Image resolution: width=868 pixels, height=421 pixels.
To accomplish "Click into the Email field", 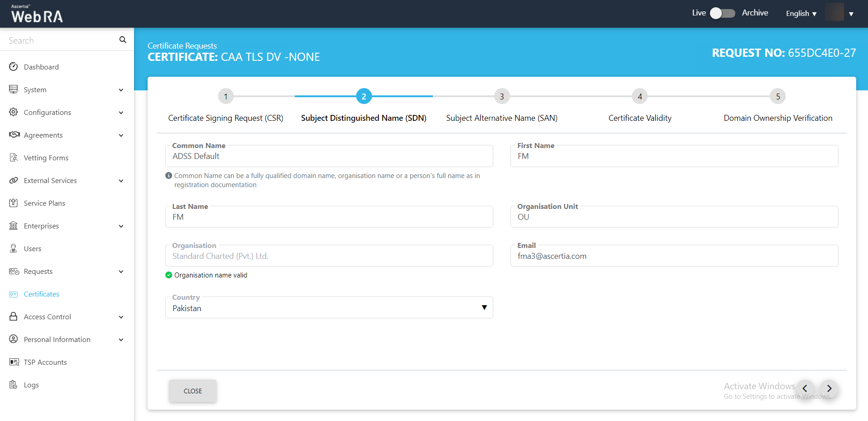I will pyautogui.click(x=674, y=256).
